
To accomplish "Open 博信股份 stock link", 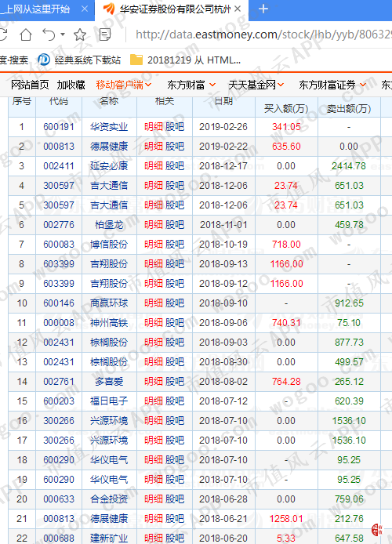I will click(x=109, y=245).
